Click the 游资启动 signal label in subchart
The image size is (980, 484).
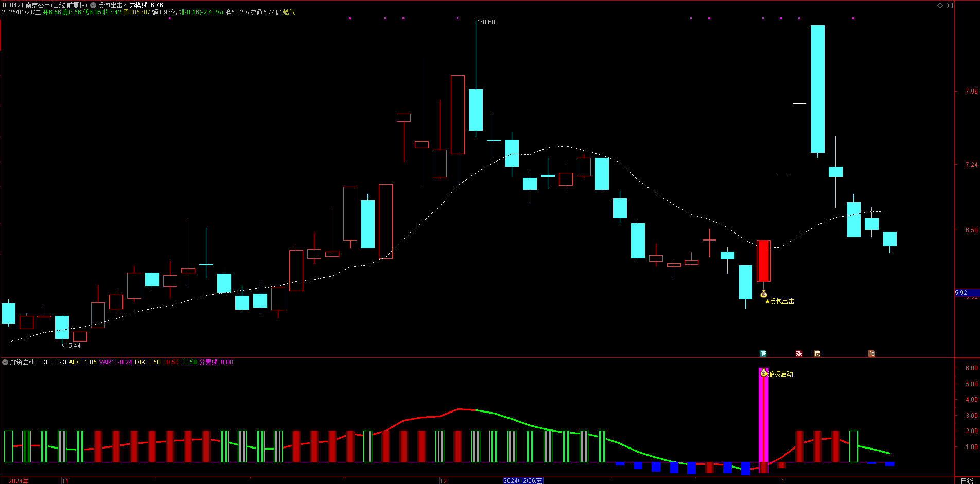(x=780, y=374)
